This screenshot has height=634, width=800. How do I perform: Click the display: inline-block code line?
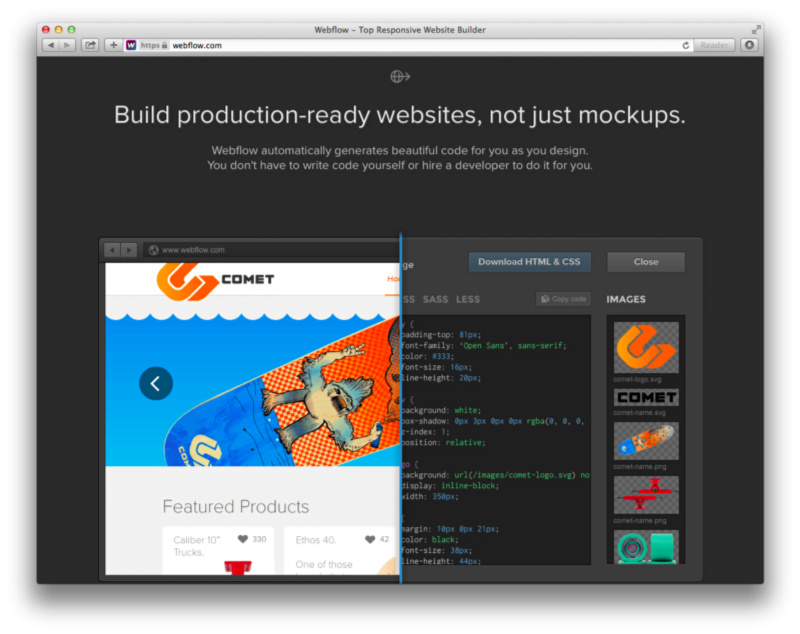click(450, 486)
